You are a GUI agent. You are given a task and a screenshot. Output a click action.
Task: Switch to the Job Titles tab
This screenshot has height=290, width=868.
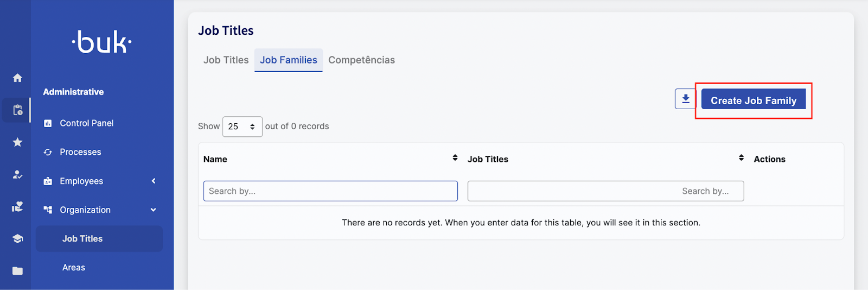226,60
